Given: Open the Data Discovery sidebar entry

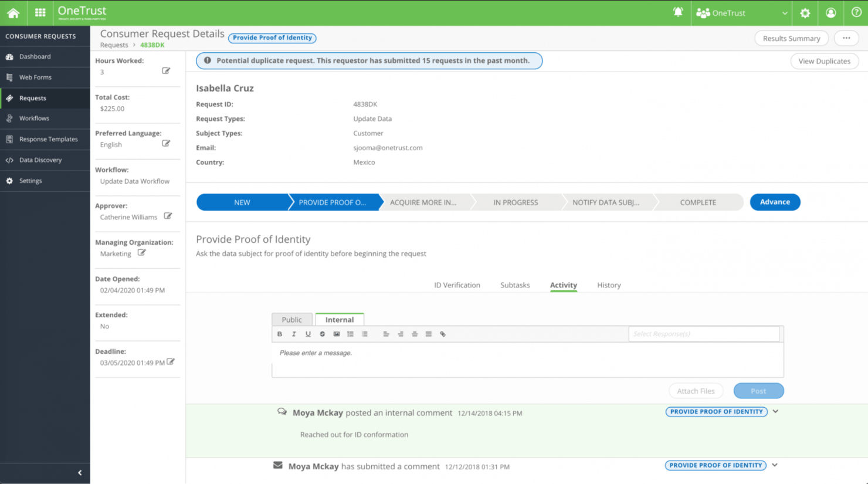Looking at the screenshot, I should [x=42, y=160].
